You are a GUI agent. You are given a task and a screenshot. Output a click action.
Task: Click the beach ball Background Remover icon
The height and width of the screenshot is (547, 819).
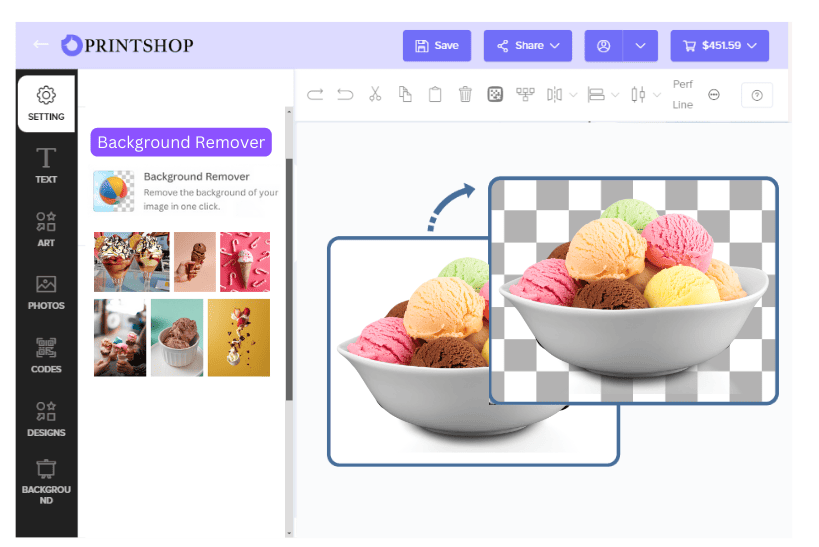click(x=113, y=191)
